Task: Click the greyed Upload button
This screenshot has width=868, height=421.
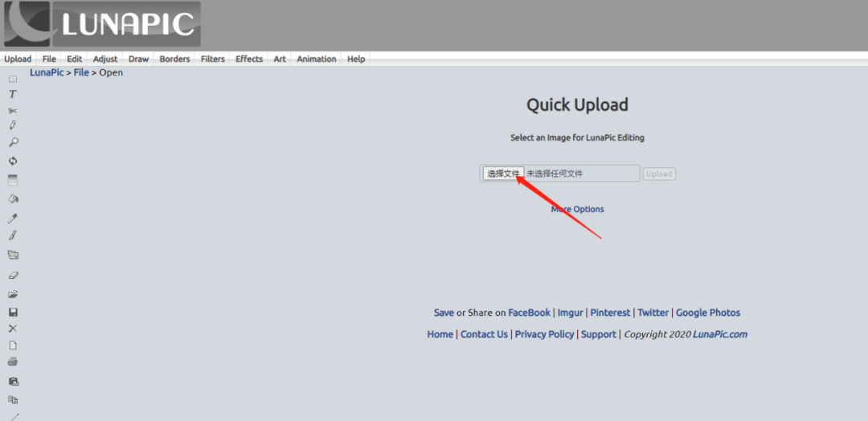Action: [659, 174]
